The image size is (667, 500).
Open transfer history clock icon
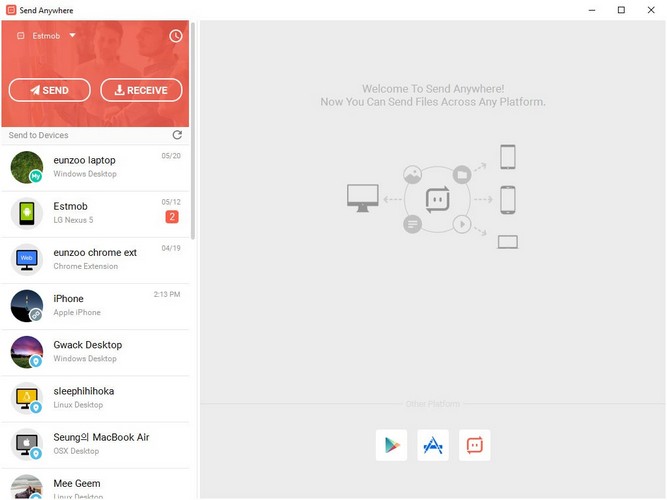coord(176,36)
